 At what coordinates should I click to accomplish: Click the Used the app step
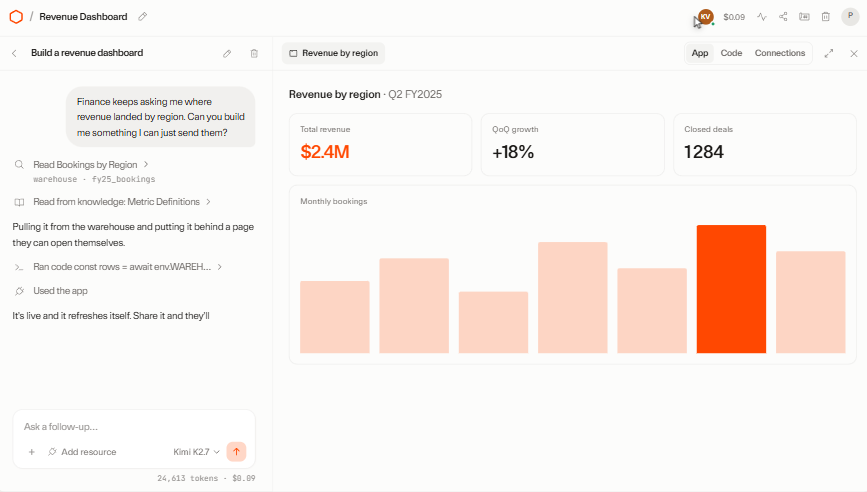(60, 291)
